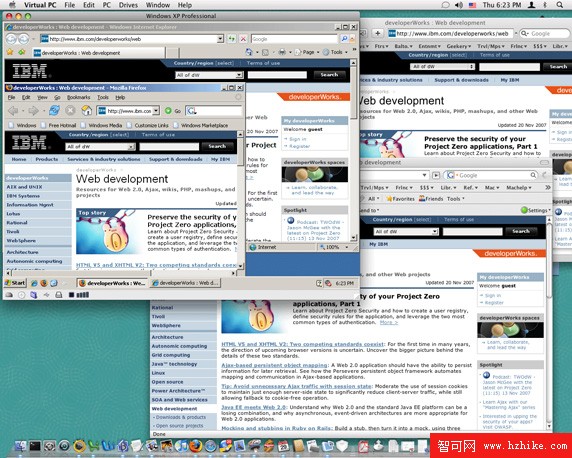Open IE address bar dropdown arrow

click(x=220, y=39)
